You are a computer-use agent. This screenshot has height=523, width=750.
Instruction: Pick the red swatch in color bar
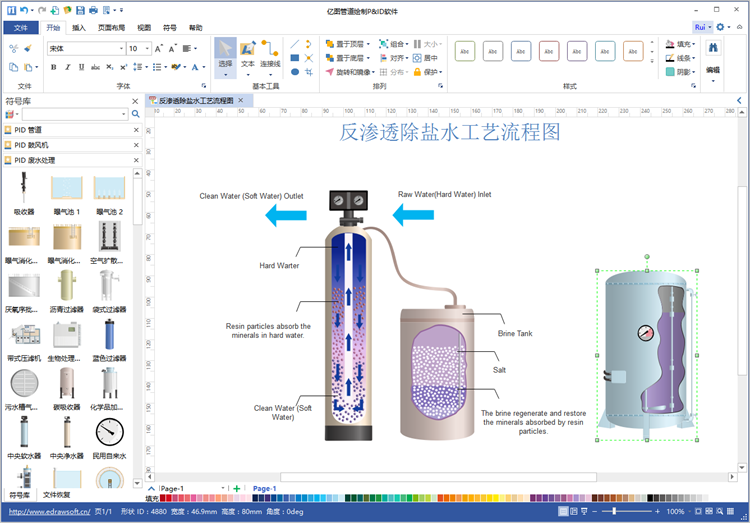point(166,497)
